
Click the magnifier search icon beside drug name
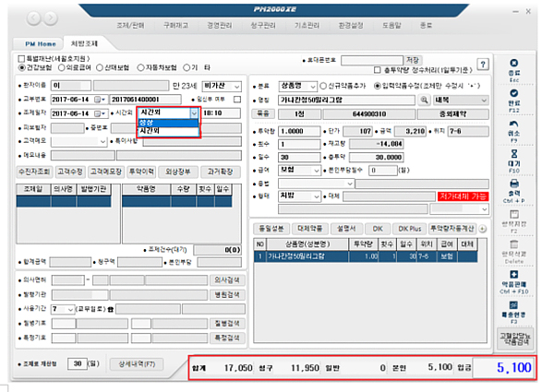tap(424, 101)
